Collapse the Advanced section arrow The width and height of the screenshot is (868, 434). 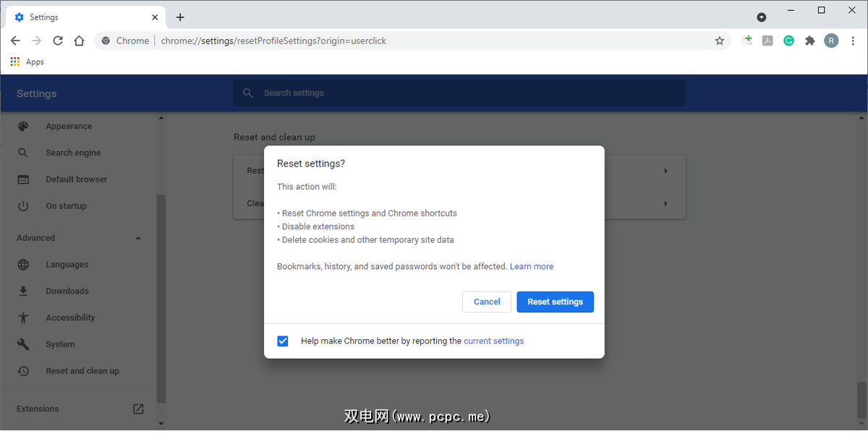138,238
